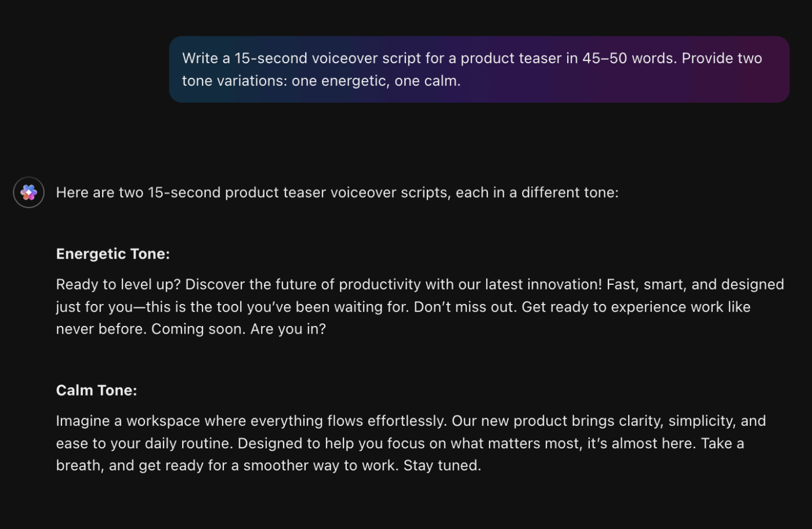Click the "Calm Tone:" heading
The height and width of the screenshot is (529, 812).
click(96, 390)
